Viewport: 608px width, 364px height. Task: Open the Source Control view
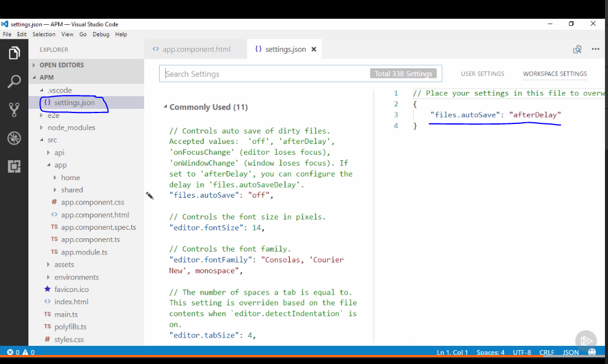pos(13,110)
